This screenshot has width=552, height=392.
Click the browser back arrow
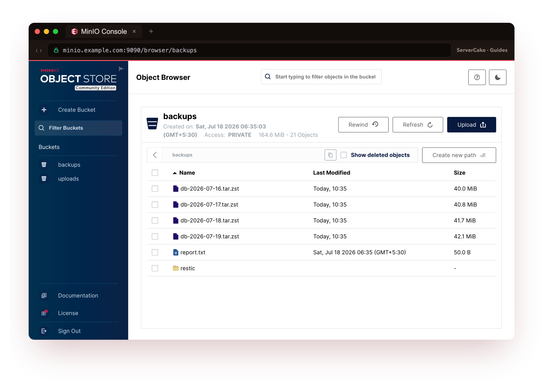37,51
